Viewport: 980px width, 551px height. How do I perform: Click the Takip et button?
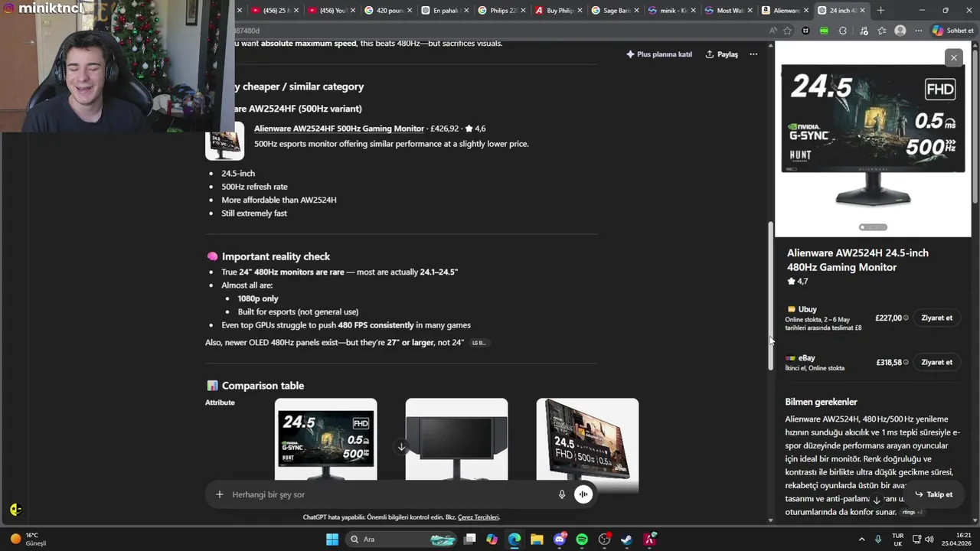tap(933, 494)
